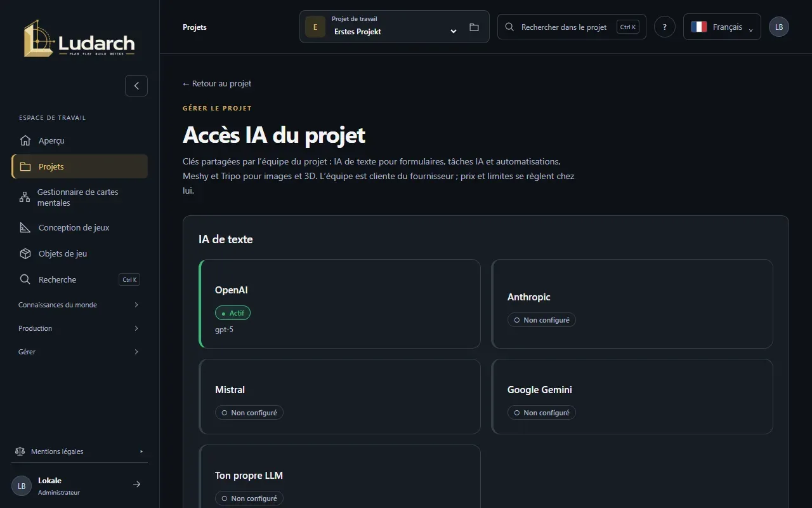This screenshot has width=812, height=508.
Task: Click Anthropic Non configuré badge
Action: click(x=542, y=320)
